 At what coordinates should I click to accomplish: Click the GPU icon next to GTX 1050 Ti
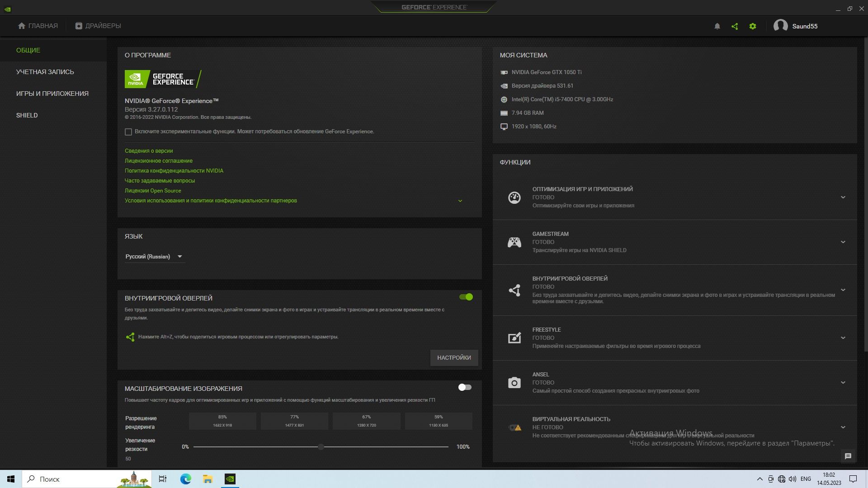(504, 72)
